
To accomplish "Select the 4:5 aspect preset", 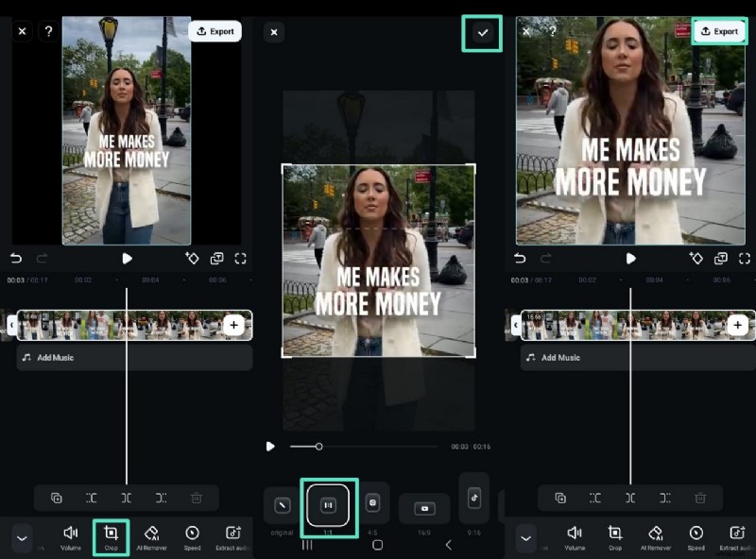I will tap(375, 502).
